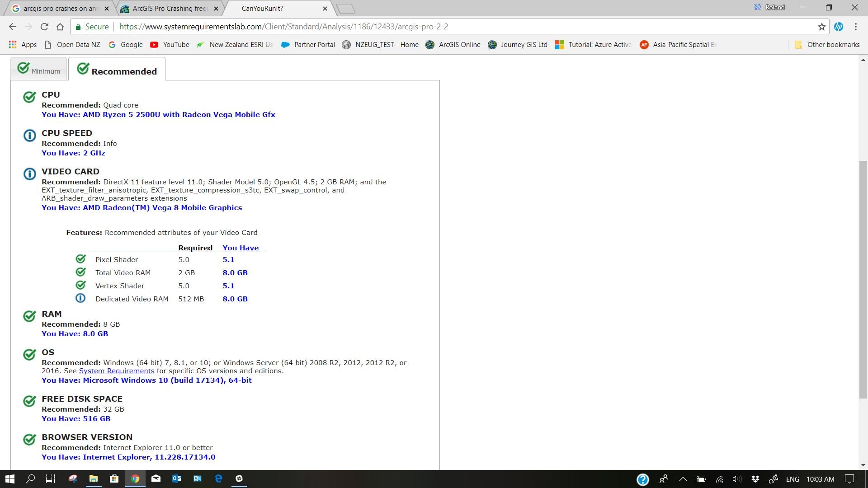Viewport: 868px width, 488px height.
Task: Open the Action Center notifications icon
Action: pos(850,479)
